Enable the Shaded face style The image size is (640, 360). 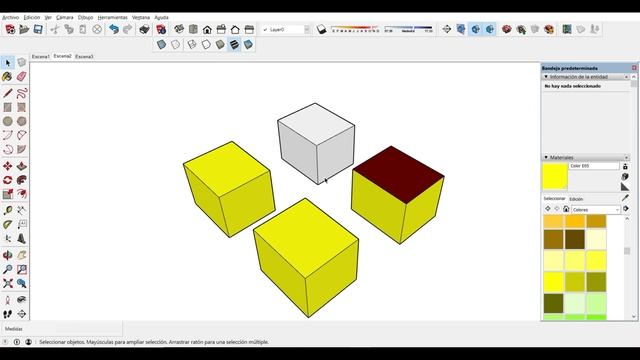pos(220,44)
